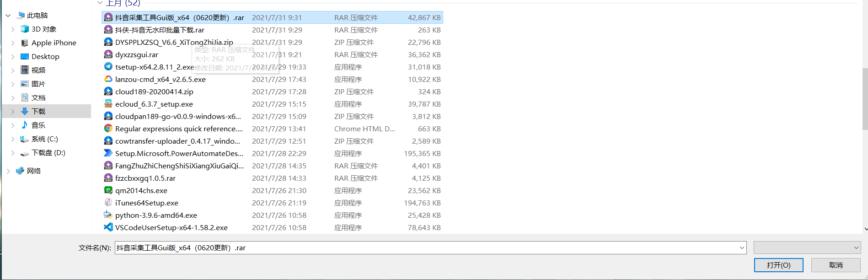This screenshot has width=868, height=280.
Task: Open the file type filter dropdown
Action: tap(807, 248)
